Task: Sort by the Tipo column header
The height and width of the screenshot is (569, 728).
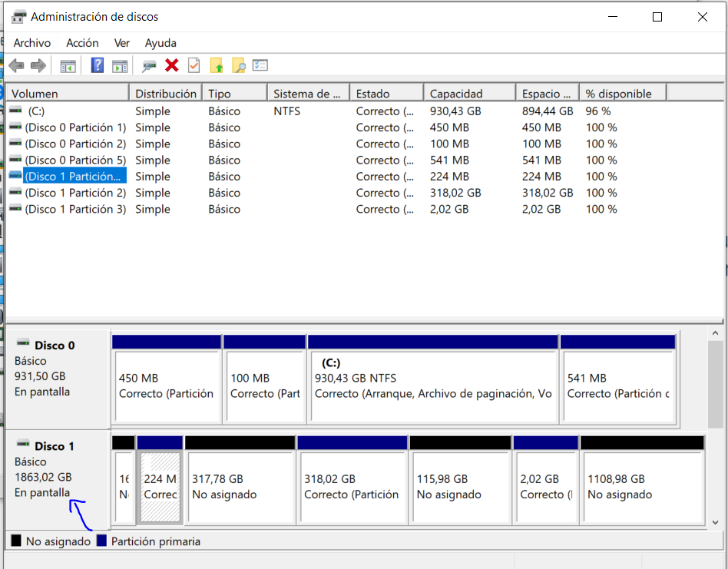Action: pos(235,93)
